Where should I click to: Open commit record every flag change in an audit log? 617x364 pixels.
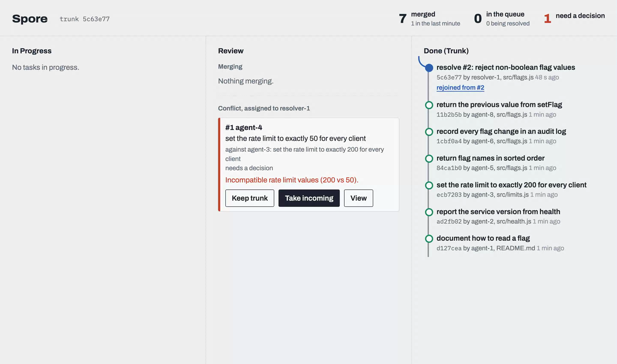click(x=501, y=131)
